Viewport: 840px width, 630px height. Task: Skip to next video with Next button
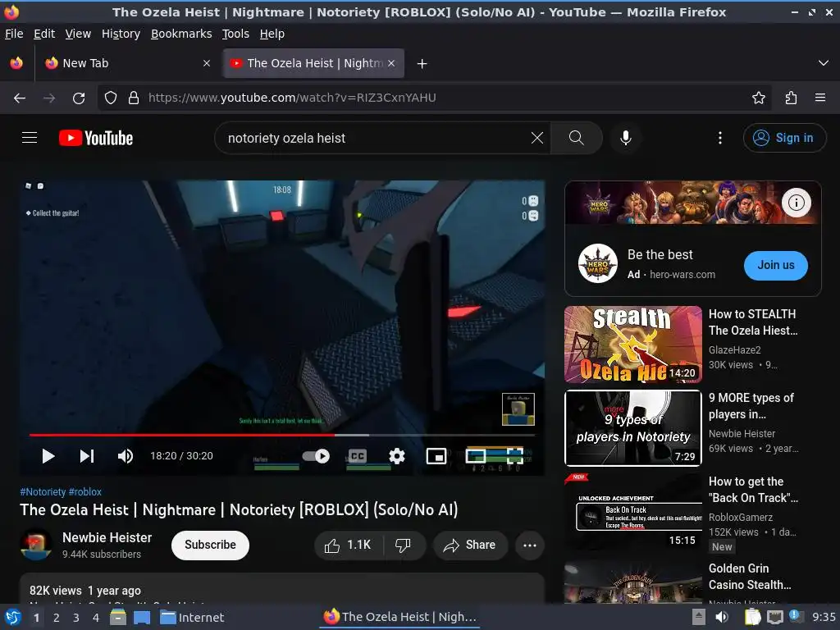(86, 456)
